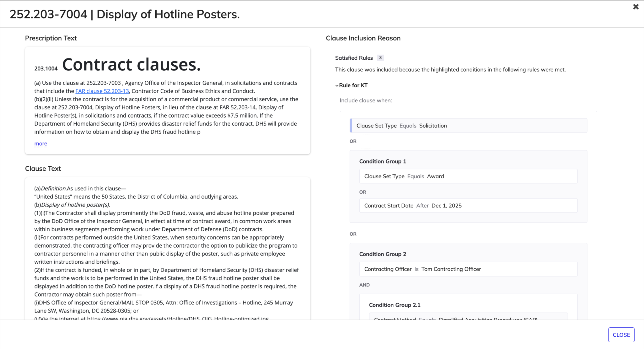Click the dialog title 252.203-7004
Image resolution: width=644 pixels, height=349 pixels.
click(x=124, y=14)
